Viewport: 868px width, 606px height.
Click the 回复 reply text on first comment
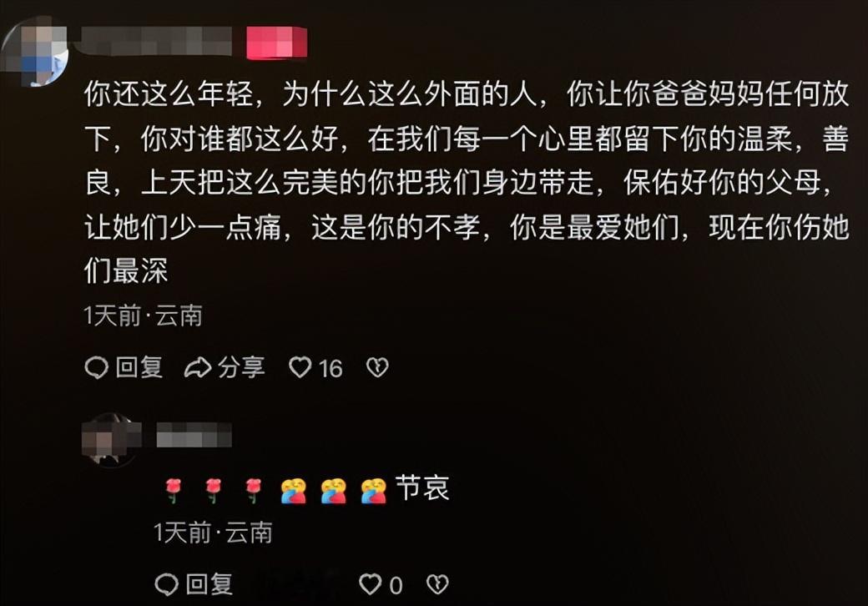139,367
